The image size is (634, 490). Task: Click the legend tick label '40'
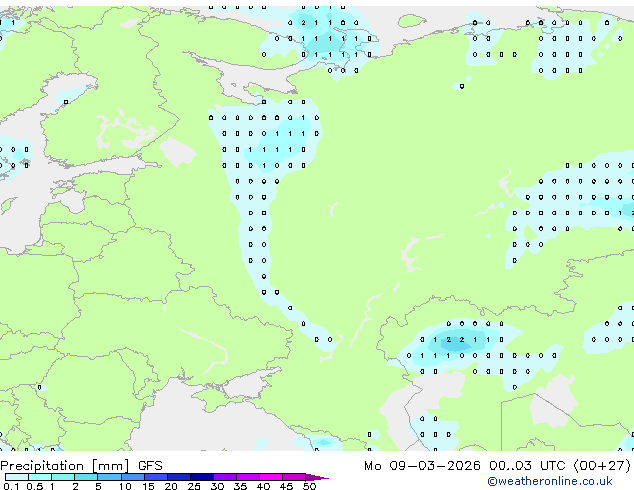pos(263,486)
